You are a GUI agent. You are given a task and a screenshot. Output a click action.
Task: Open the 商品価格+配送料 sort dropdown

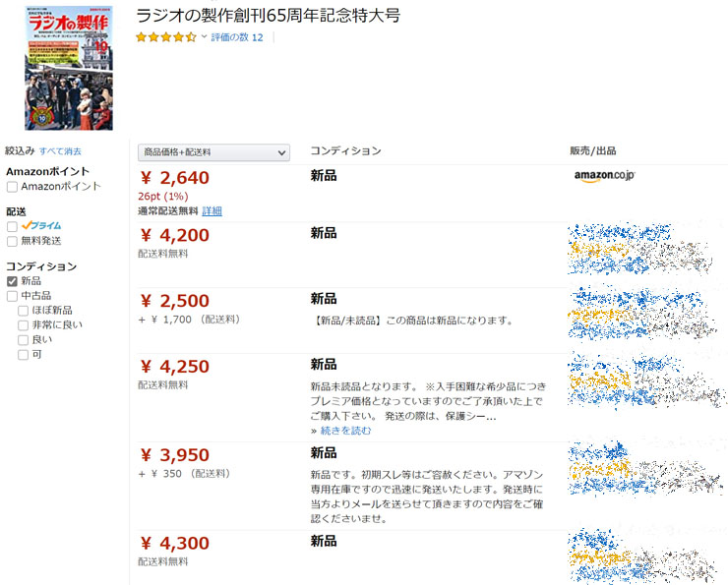coord(213,152)
